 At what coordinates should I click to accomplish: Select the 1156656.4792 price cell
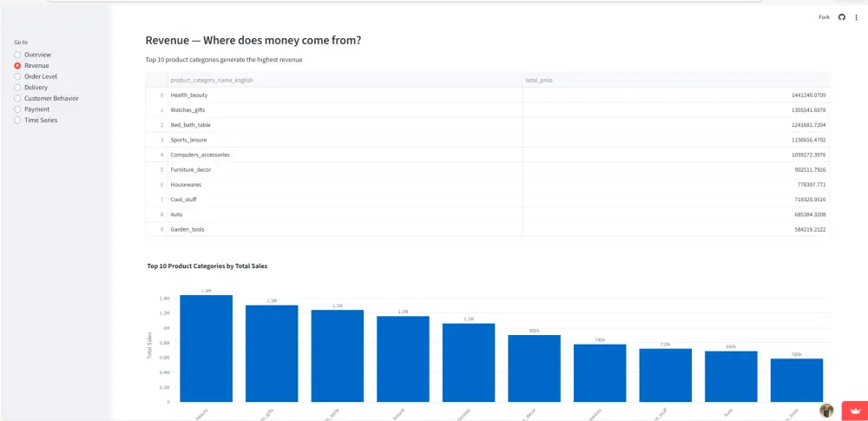pos(676,140)
